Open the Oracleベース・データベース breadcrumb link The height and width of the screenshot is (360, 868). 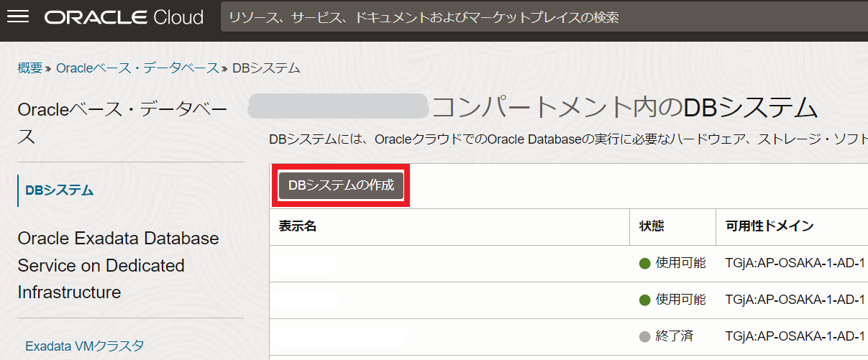click(x=137, y=68)
